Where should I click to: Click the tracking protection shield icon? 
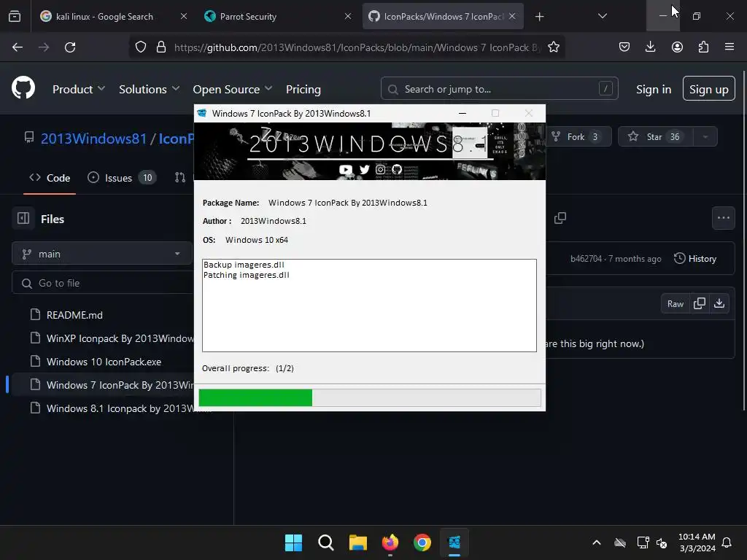pos(141,47)
